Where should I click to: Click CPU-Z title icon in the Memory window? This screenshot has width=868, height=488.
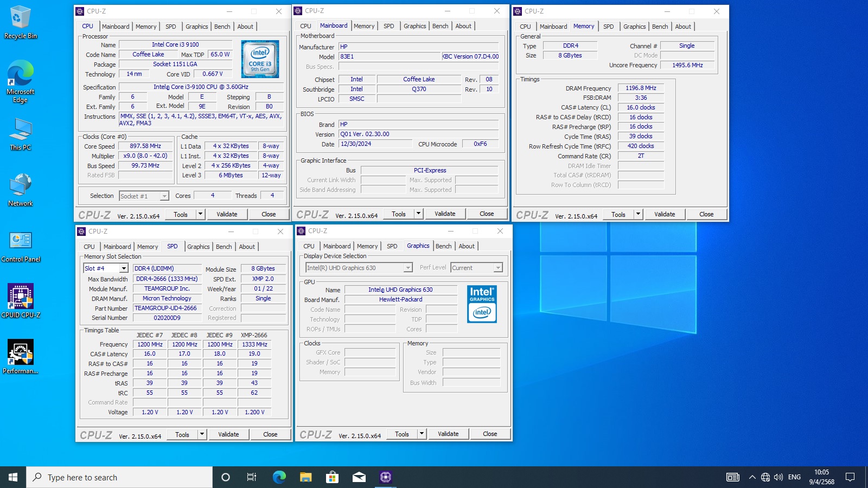pyautogui.click(x=518, y=11)
